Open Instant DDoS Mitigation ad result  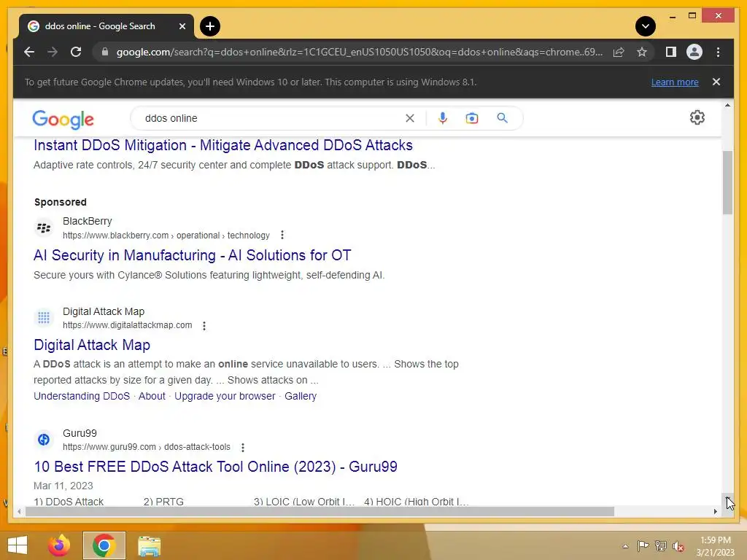click(x=223, y=145)
